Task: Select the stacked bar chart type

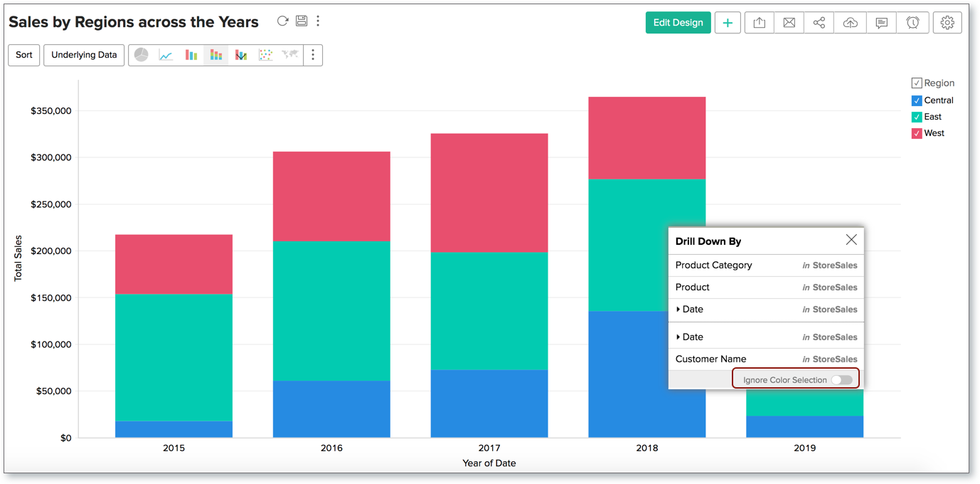Action: point(216,55)
